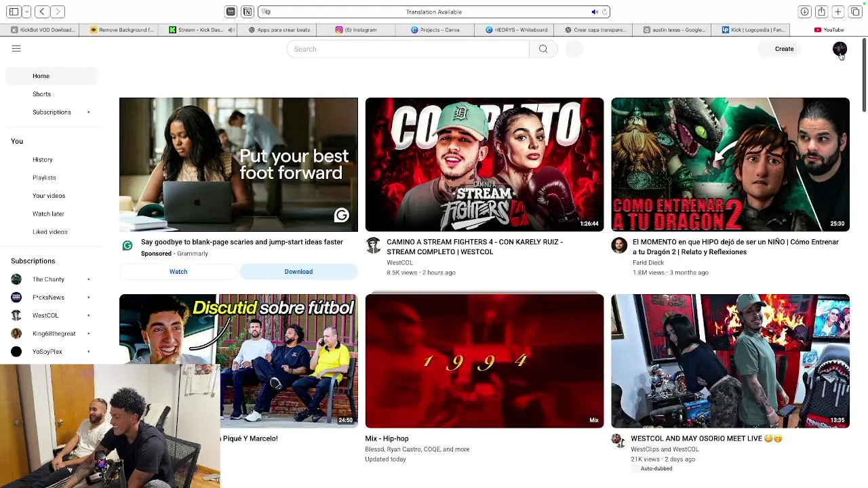Open the Farid Dieck channel name link
The width and height of the screenshot is (868, 488).
pyautogui.click(x=648, y=262)
